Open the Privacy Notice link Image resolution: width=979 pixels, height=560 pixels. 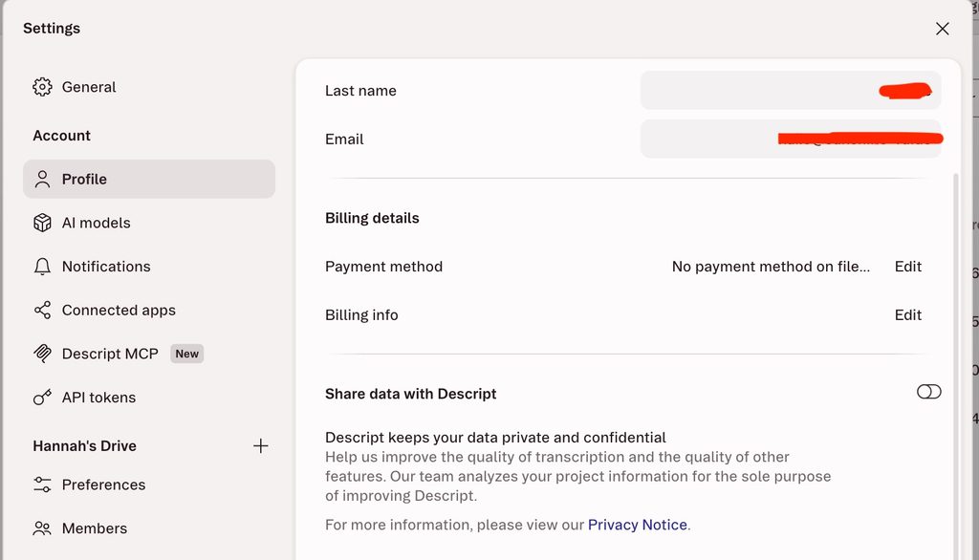[x=638, y=525]
